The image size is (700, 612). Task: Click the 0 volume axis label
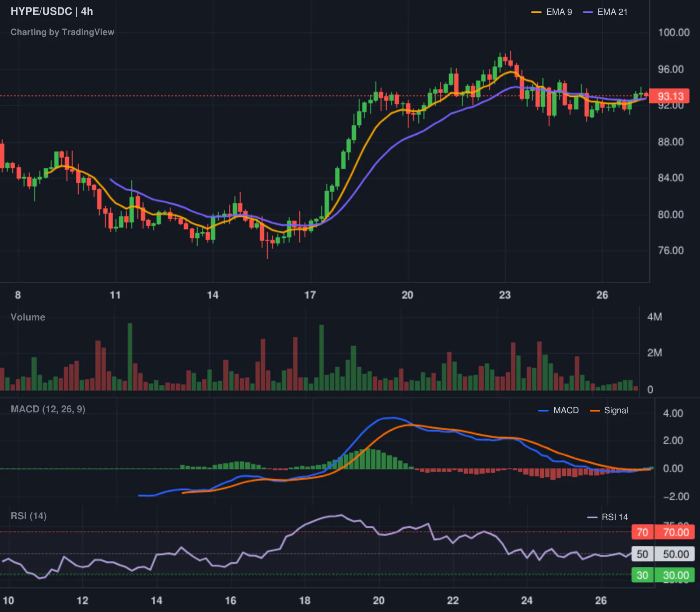[650, 390]
